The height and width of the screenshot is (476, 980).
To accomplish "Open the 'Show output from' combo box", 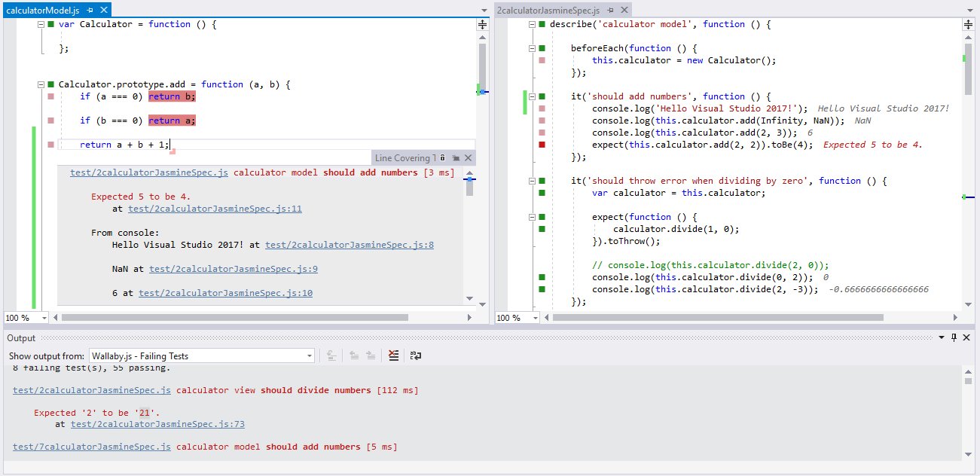I will [x=201, y=355].
